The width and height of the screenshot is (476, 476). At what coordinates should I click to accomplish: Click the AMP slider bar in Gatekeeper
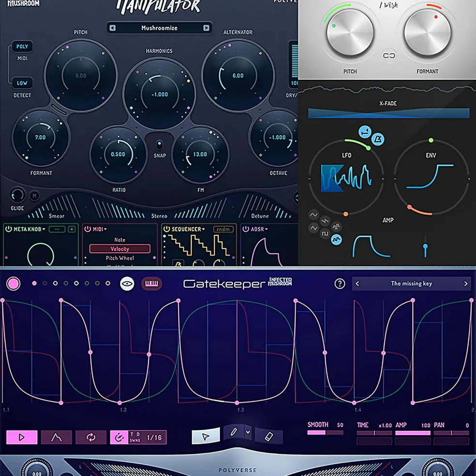point(413,433)
